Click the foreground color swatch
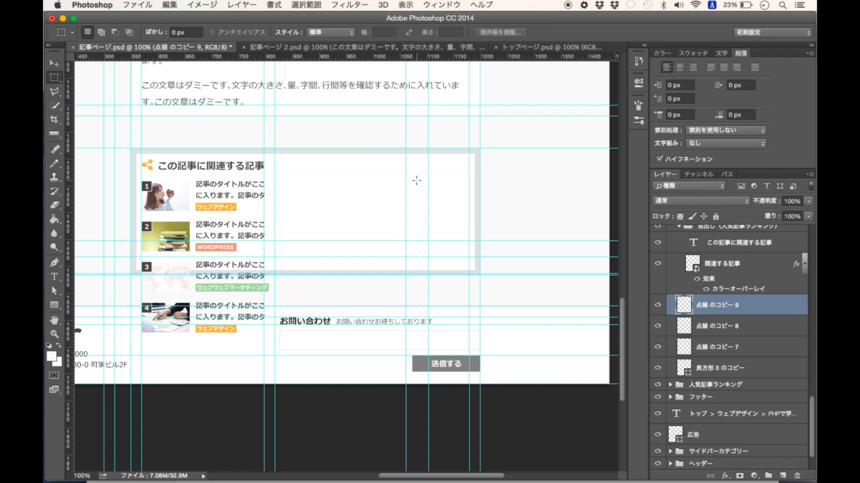 coord(52,356)
